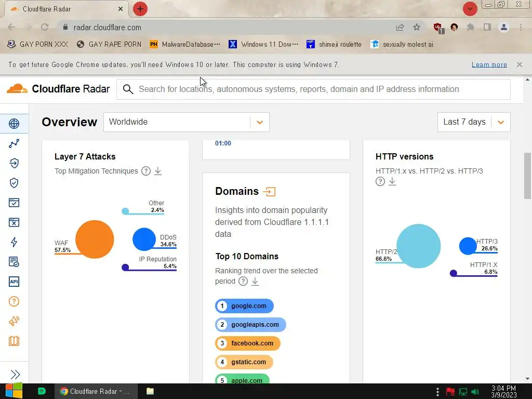Screen dimensions: 532x399
Task: Go back to previous page
Action: (11, 27)
